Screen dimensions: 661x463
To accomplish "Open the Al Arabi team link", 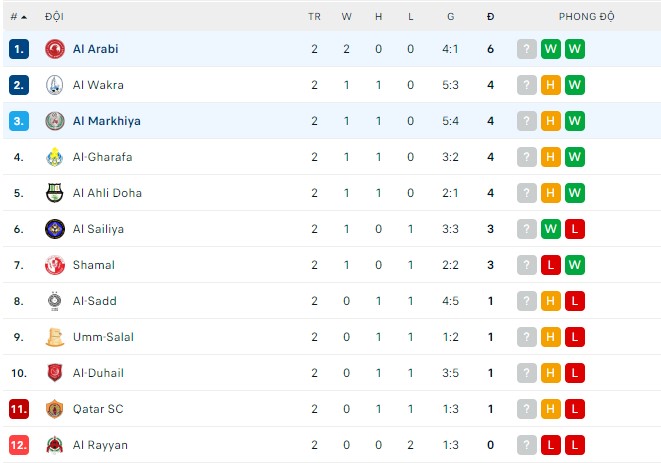I will (96, 49).
